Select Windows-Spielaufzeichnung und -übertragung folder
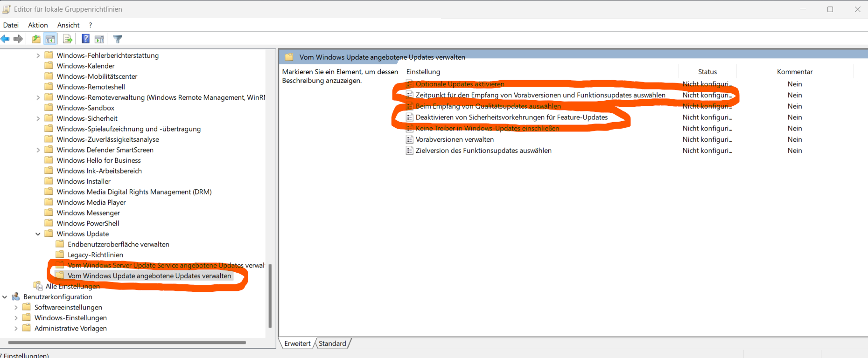Screen dimensions: 868x358 coord(128,129)
